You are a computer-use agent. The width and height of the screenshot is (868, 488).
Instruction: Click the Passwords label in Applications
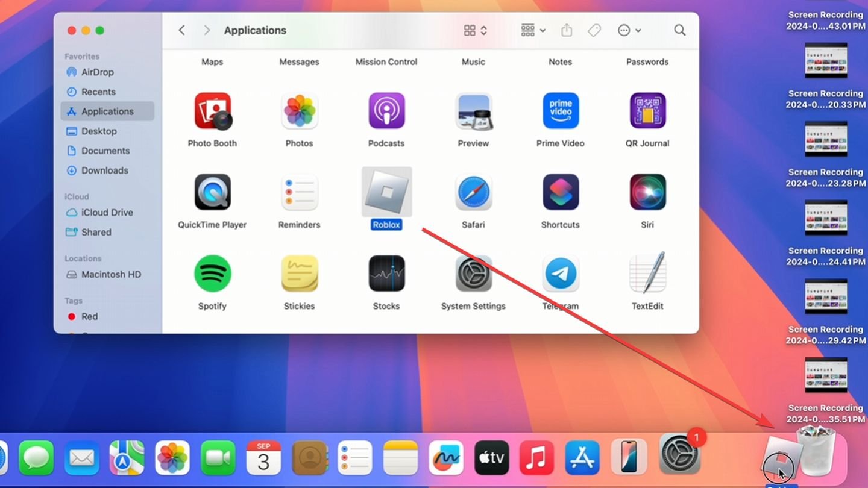(x=647, y=61)
